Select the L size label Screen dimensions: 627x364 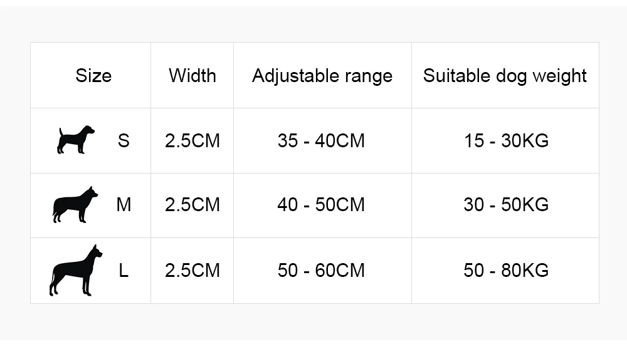(x=124, y=271)
